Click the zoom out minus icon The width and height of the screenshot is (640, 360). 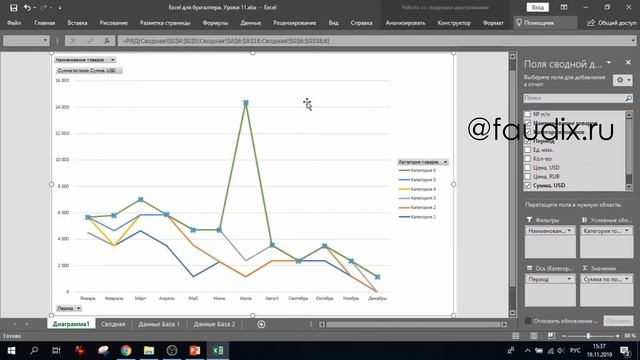tap(564, 336)
